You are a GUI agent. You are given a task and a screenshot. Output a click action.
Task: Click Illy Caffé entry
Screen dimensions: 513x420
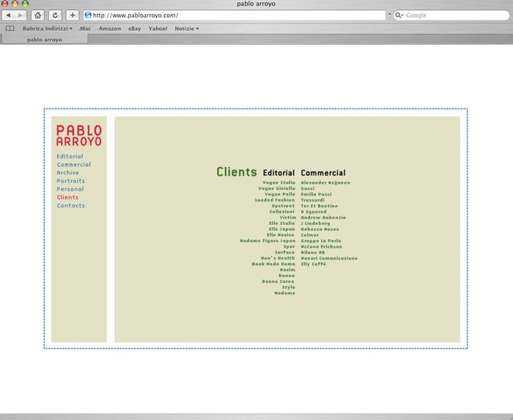314,264
